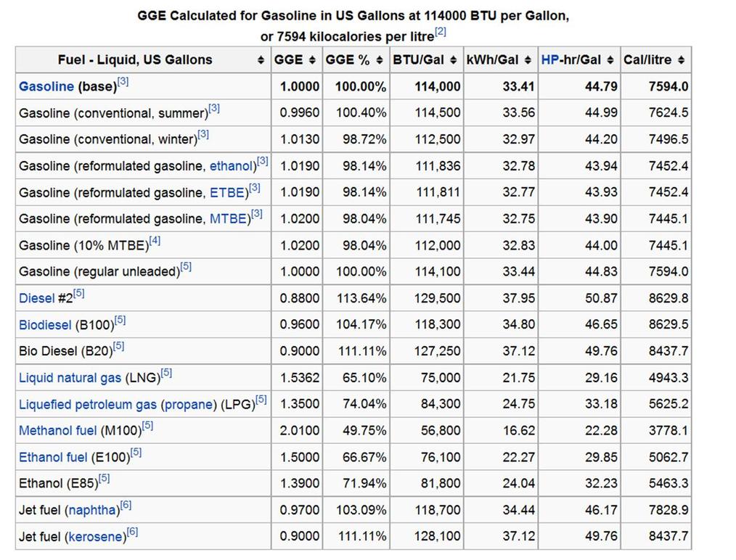Sort by kWh/Gal column arrows
The width and height of the screenshot is (736, 560).
click(528, 60)
